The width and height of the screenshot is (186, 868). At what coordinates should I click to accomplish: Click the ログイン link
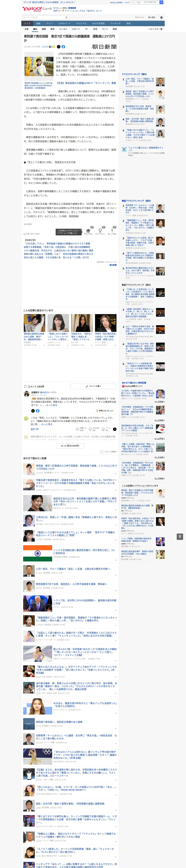pyautogui.click(x=57, y=11)
